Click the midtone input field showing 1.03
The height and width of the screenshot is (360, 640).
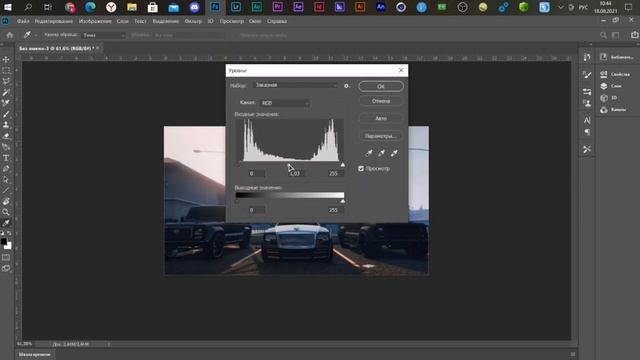tap(295, 173)
